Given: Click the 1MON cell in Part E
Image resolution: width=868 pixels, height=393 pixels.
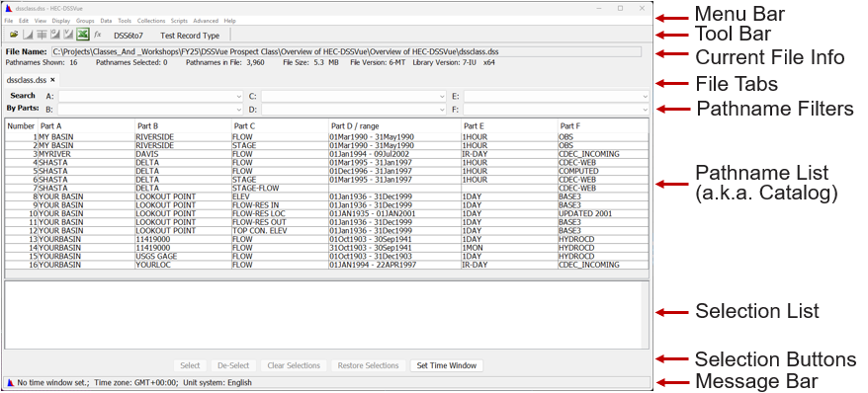Looking at the screenshot, I should point(509,248).
